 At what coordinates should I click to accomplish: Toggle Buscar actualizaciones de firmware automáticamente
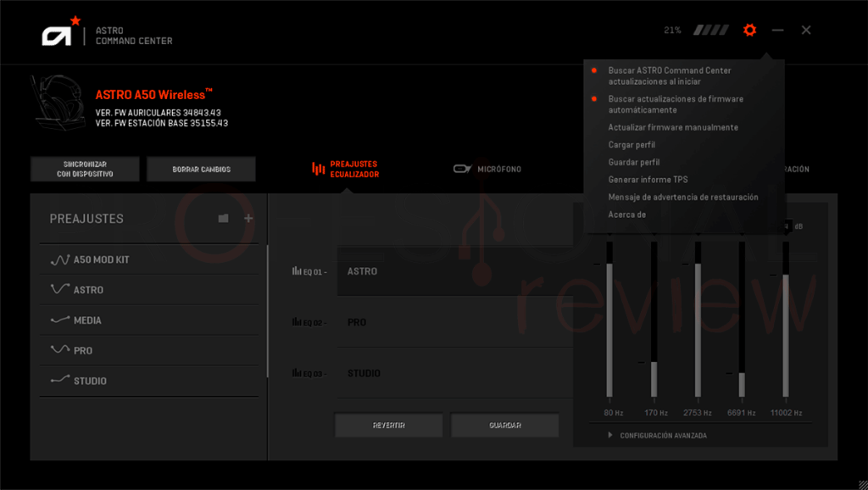click(676, 104)
